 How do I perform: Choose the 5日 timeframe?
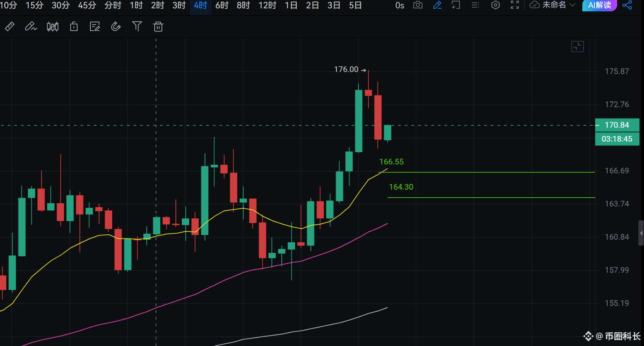coord(355,5)
